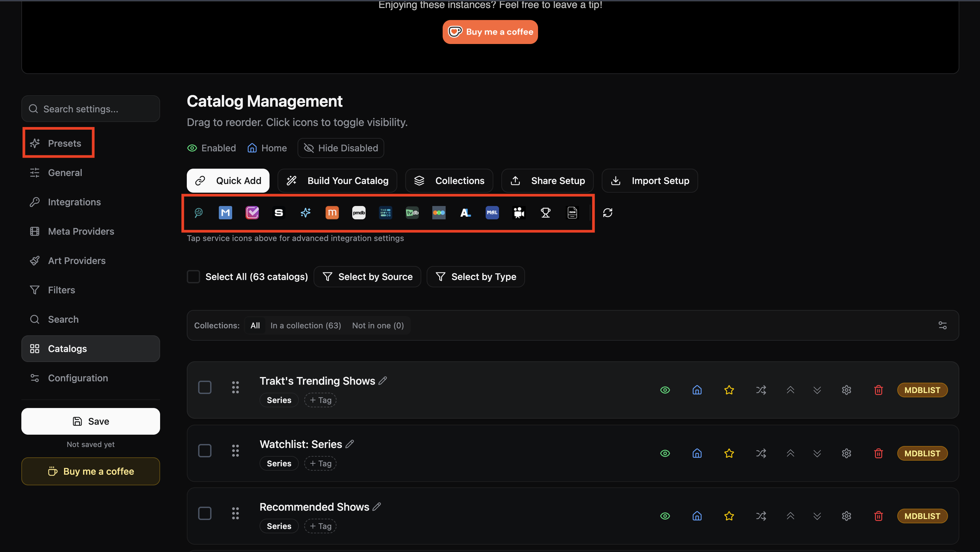
Task: Open the trophy awards service icon
Action: pyautogui.click(x=546, y=213)
